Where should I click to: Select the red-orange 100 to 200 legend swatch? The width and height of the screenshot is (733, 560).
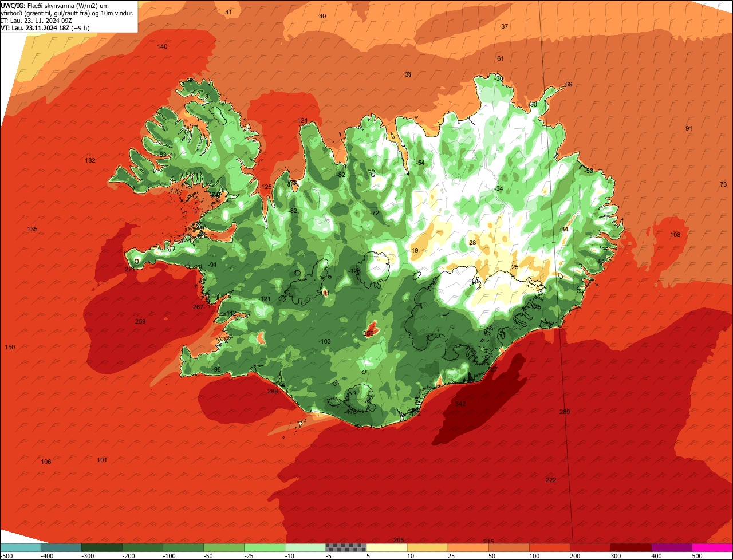tap(549, 547)
